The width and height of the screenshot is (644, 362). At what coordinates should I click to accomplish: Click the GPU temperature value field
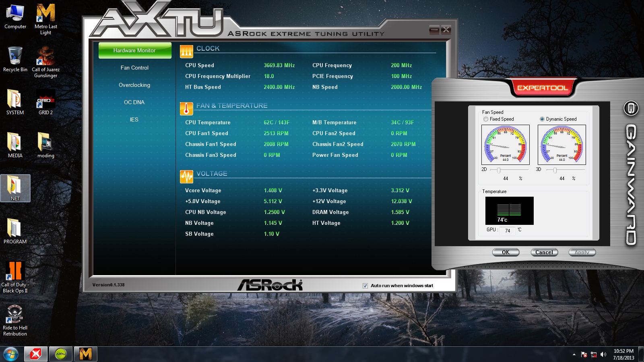[508, 230]
